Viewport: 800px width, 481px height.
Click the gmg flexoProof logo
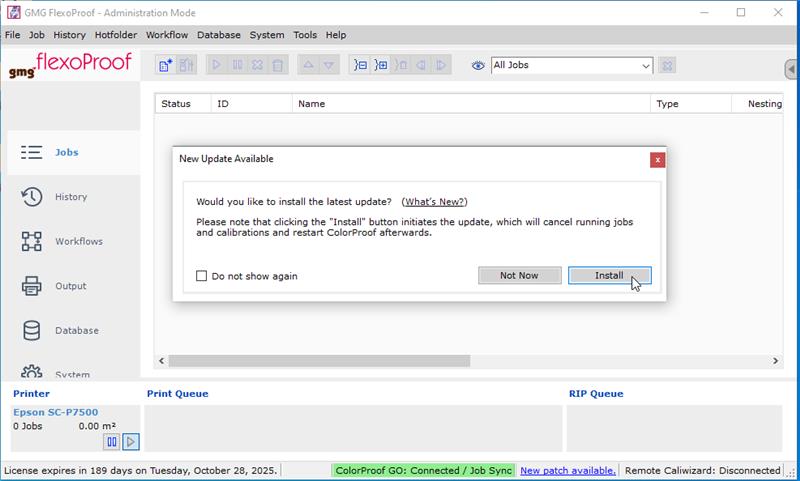click(70, 65)
